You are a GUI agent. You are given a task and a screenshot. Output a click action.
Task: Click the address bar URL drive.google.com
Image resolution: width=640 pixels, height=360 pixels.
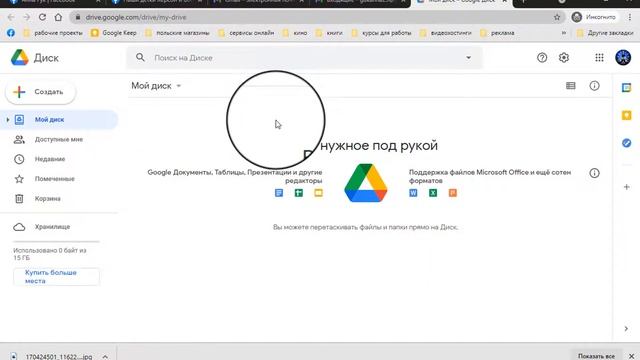pyautogui.click(x=136, y=17)
